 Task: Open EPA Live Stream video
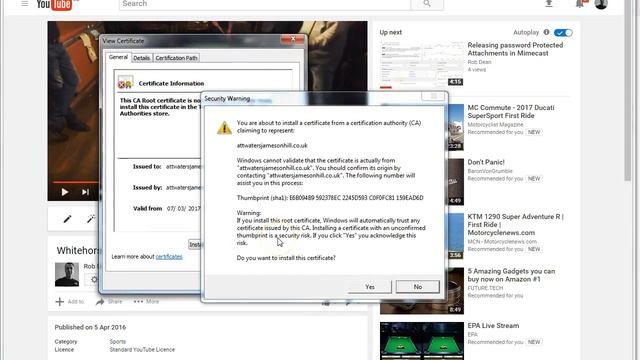[493, 326]
